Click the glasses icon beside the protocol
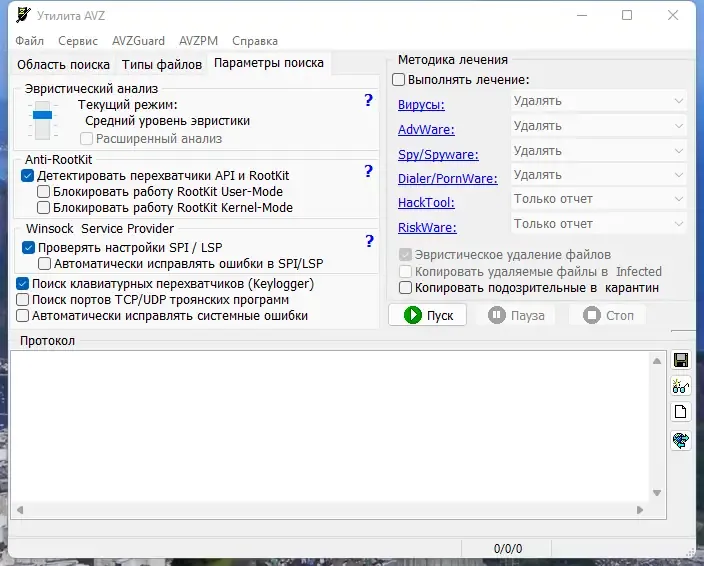 (681, 386)
